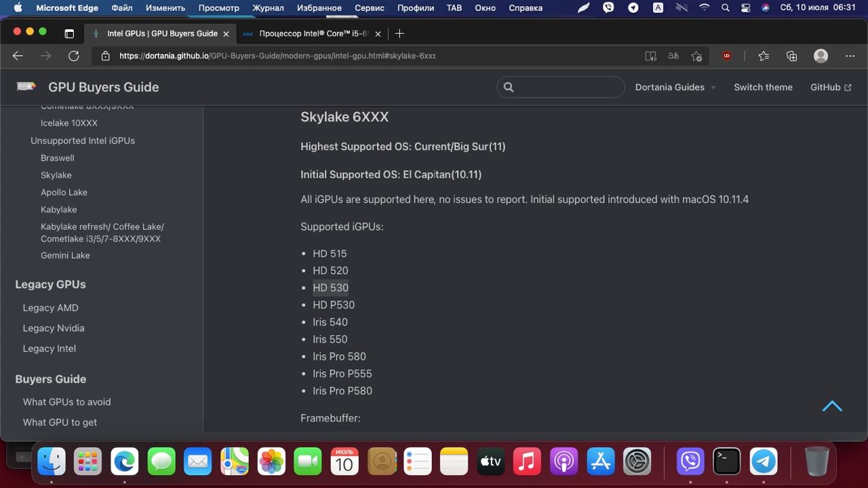Screen dimensions: 868x488
Task: Open Edge settings and more menu
Action: click(850, 56)
